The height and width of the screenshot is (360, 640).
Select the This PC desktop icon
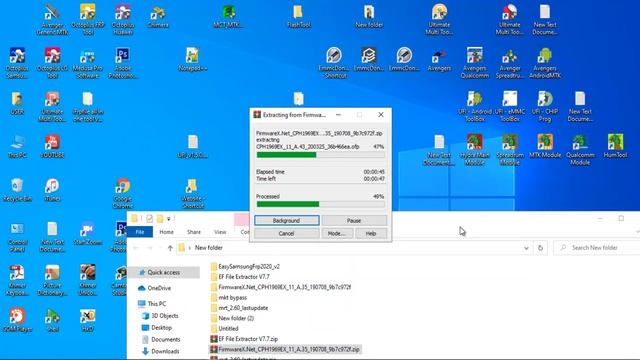(17, 146)
